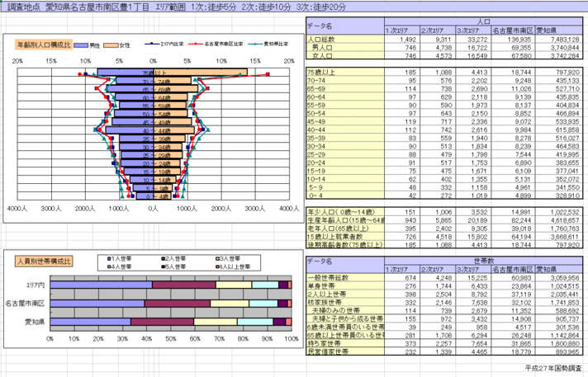Screen dimensions: 588x377
Task: Select the 人口総数 row label
Action: pos(324,39)
